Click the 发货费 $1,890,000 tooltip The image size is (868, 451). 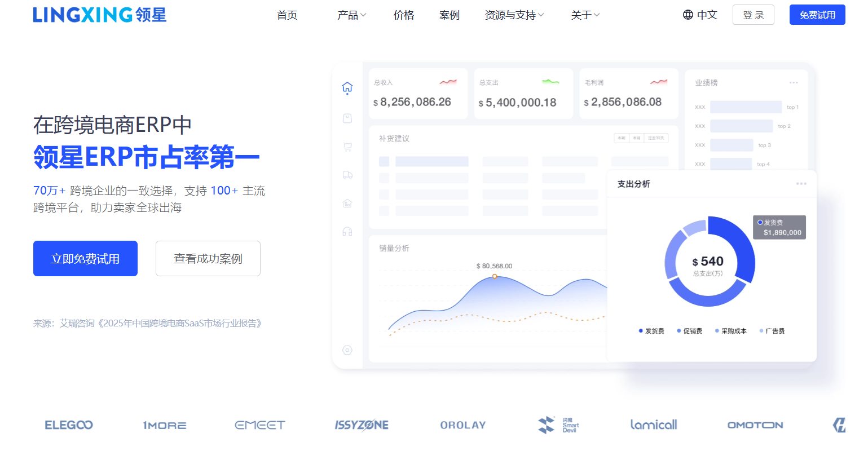(779, 227)
